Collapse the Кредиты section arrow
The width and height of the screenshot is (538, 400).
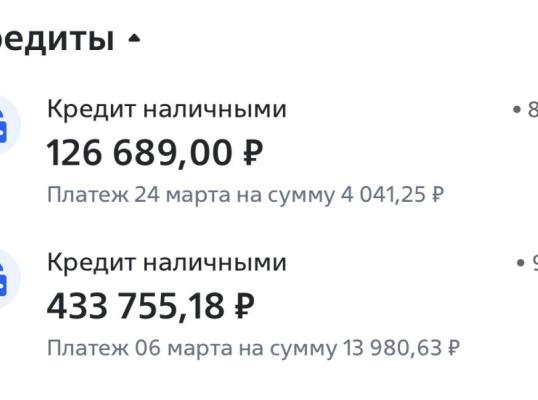pyautogui.click(x=134, y=38)
